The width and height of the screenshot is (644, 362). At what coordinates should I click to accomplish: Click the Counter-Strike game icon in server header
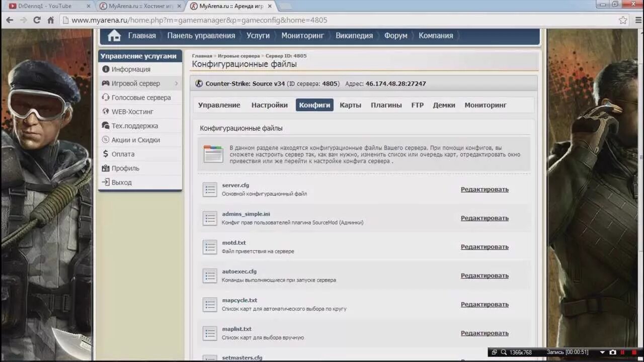199,83
